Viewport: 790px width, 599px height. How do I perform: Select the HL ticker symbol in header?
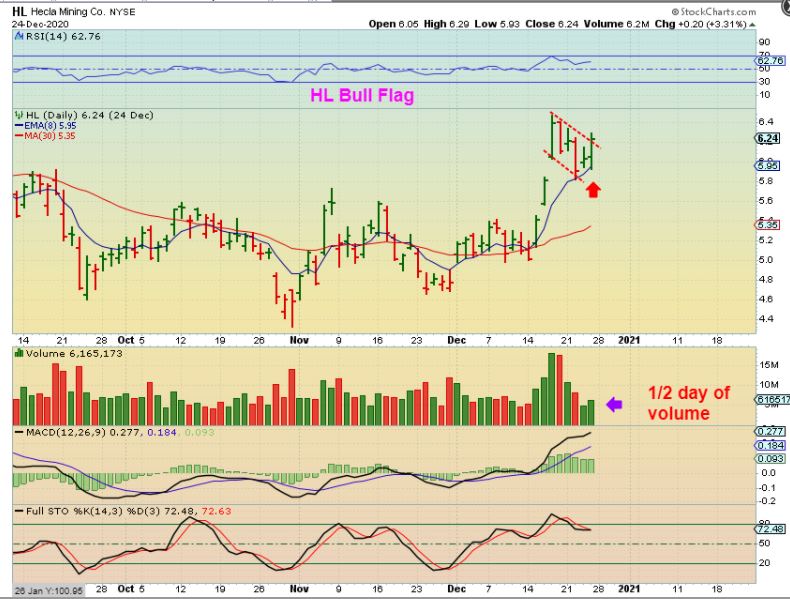[x=19, y=11]
